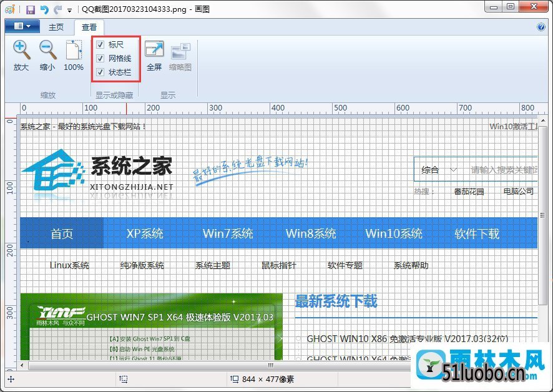
Task: Open help with the blue question mark
Action: point(541,27)
